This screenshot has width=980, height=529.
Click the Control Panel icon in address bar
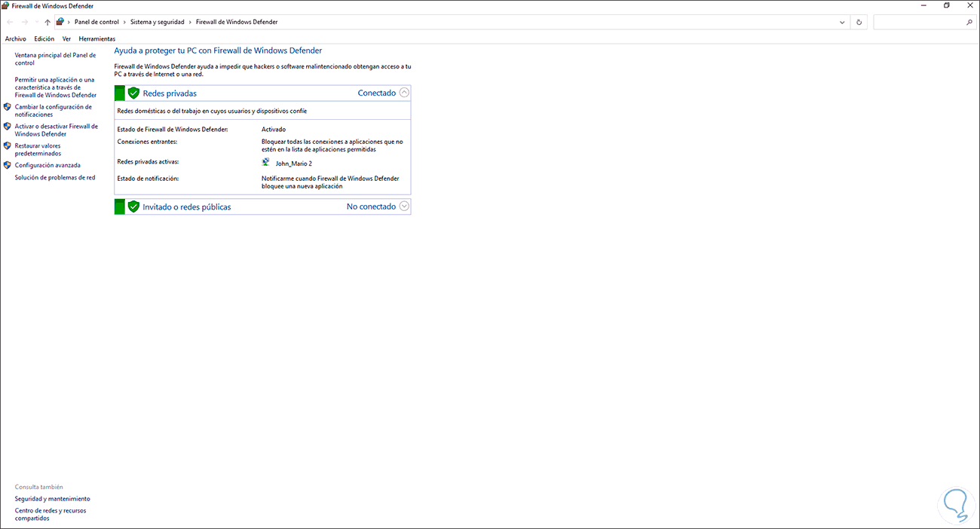point(60,23)
